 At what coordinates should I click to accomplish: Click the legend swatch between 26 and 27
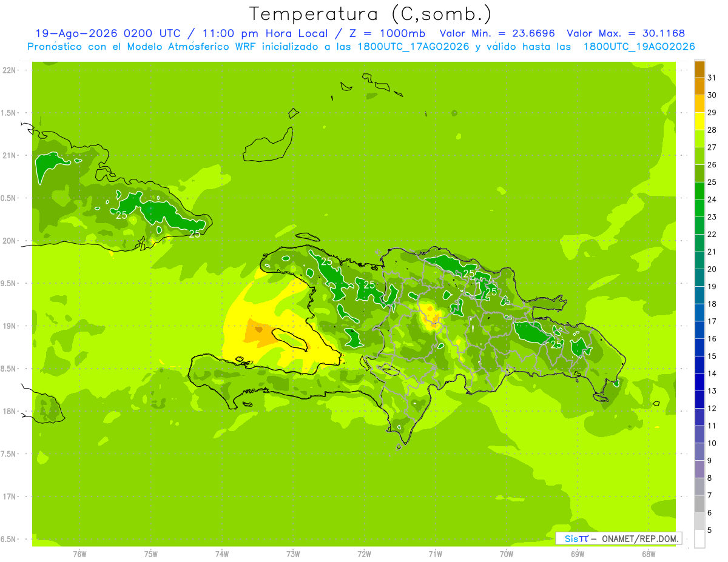[699, 156]
